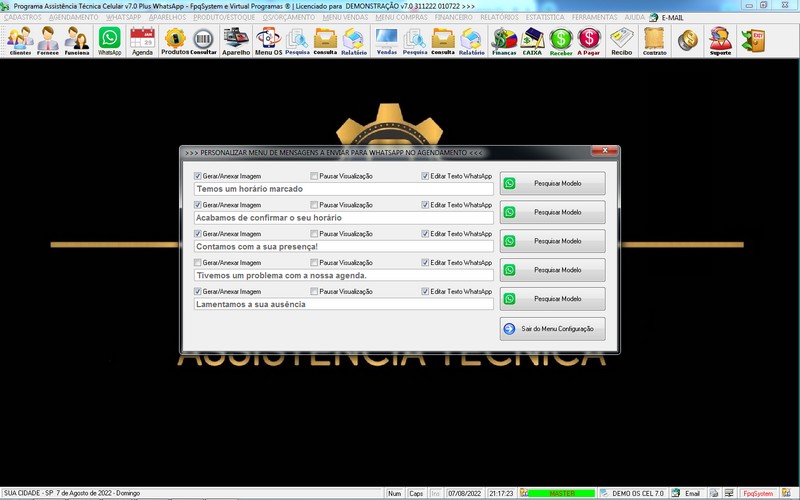Check Pausar Visualização for 'Lamentamos a sua ausência'
Screen dimensions: 800x500
tap(314, 291)
